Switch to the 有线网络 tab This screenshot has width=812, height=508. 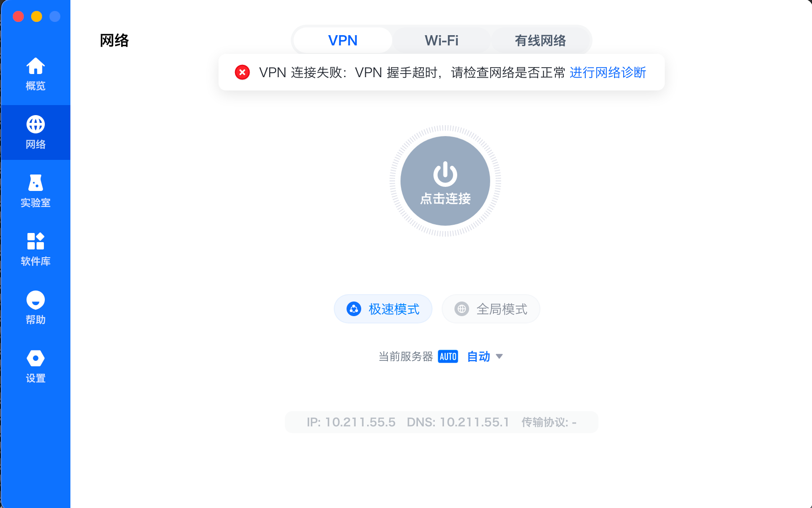[540, 40]
